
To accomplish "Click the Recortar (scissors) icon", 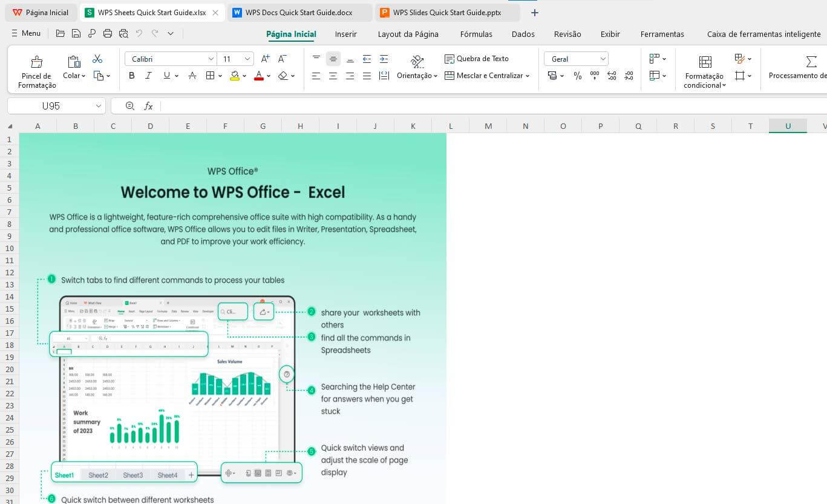I will [x=97, y=59].
